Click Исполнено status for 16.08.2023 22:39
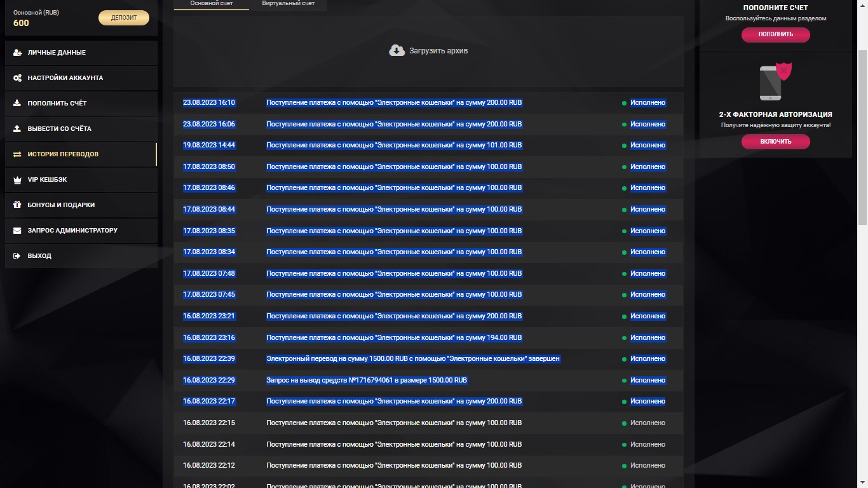The height and width of the screenshot is (488, 868). click(648, 359)
